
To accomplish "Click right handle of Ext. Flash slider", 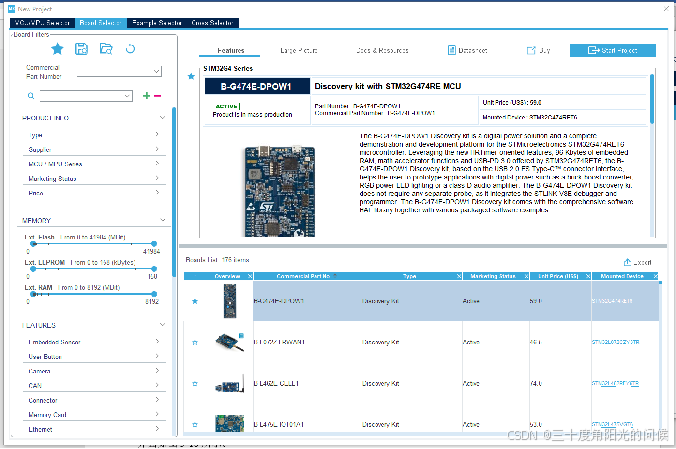I will (x=154, y=244).
